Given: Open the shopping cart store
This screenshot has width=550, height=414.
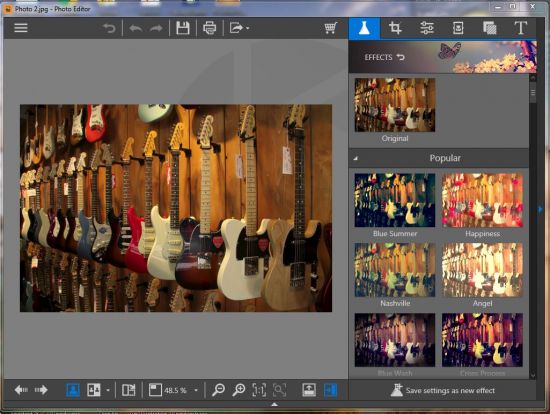Looking at the screenshot, I should pyautogui.click(x=331, y=28).
